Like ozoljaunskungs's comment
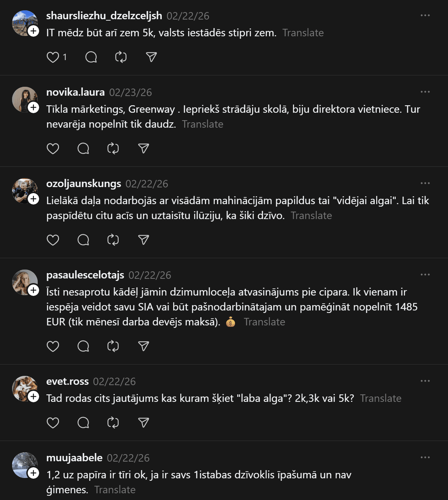The image size is (448, 500). coord(53,240)
